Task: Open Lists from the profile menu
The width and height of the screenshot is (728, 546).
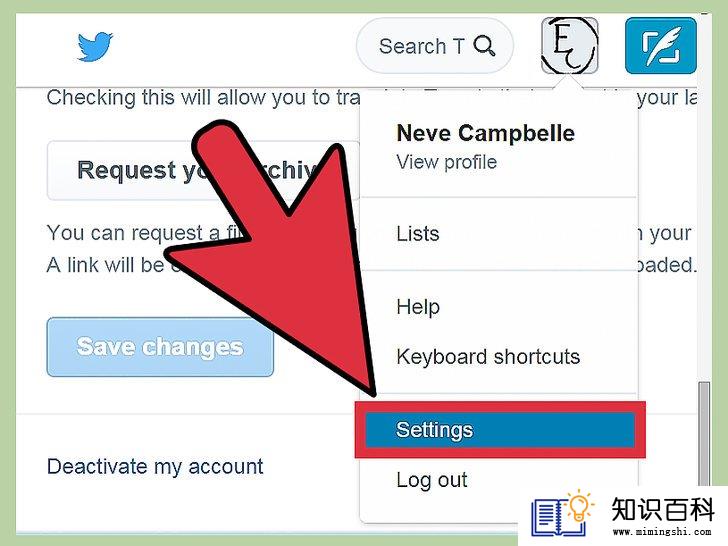Action: [417, 234]
